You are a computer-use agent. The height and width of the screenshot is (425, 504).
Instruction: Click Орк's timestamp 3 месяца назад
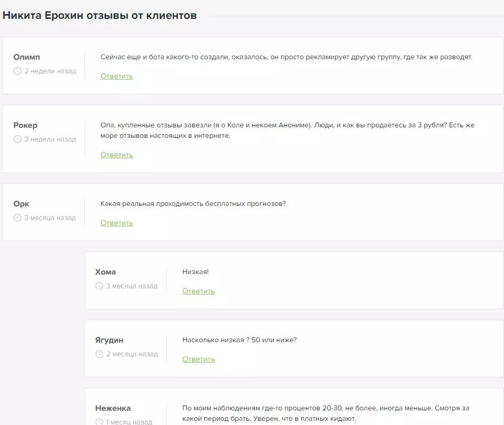(50, 218)
